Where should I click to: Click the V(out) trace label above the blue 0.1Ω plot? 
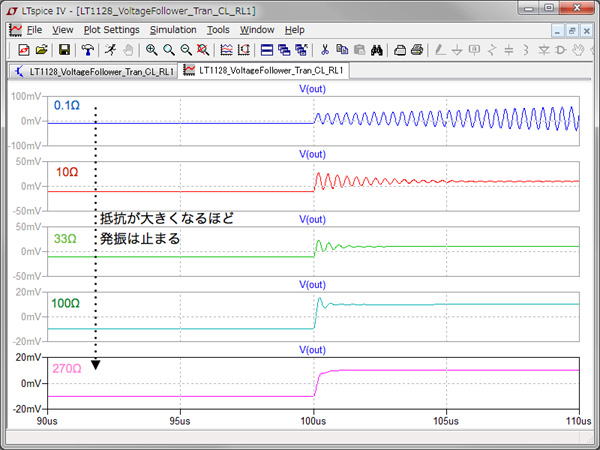tap(314, 90)
